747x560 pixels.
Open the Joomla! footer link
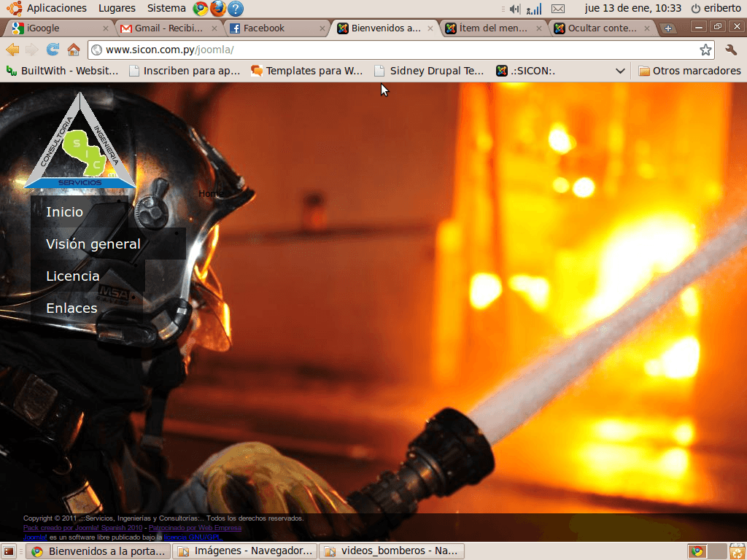pyautogui.click(x=35, y=537)
